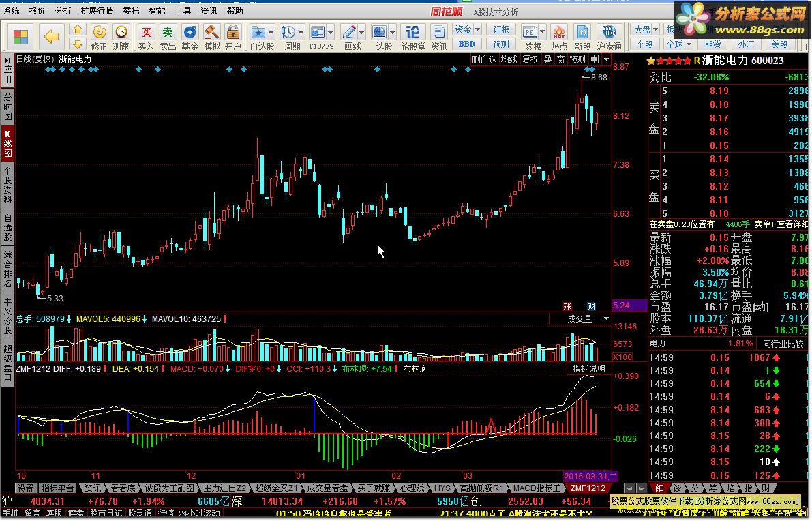
Task: Click the 研报 research report button
Action: point(501,29)
